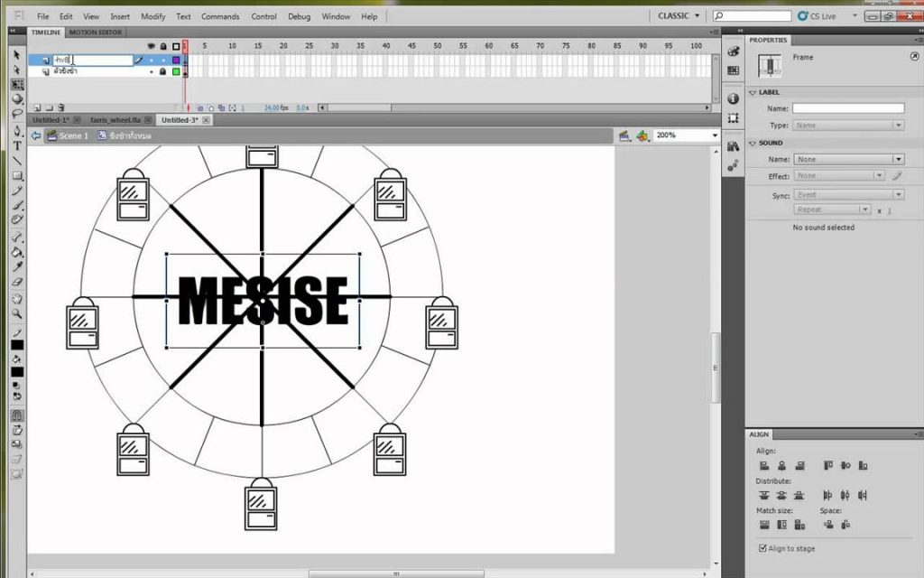Toggle lock dot of selected top layer
Viewport: 924px width, 578px height.
click(163, 61)
